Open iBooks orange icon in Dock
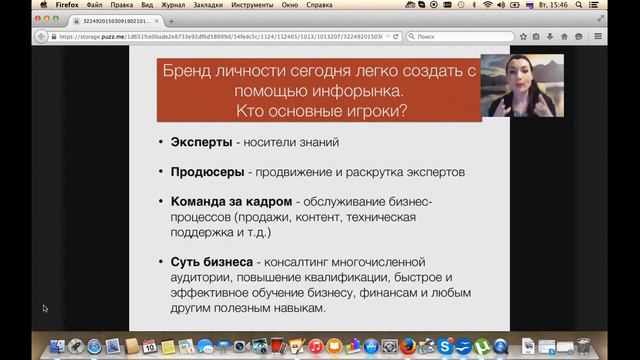The height and width of the screenshot is (360, 640). pos(334,347)
